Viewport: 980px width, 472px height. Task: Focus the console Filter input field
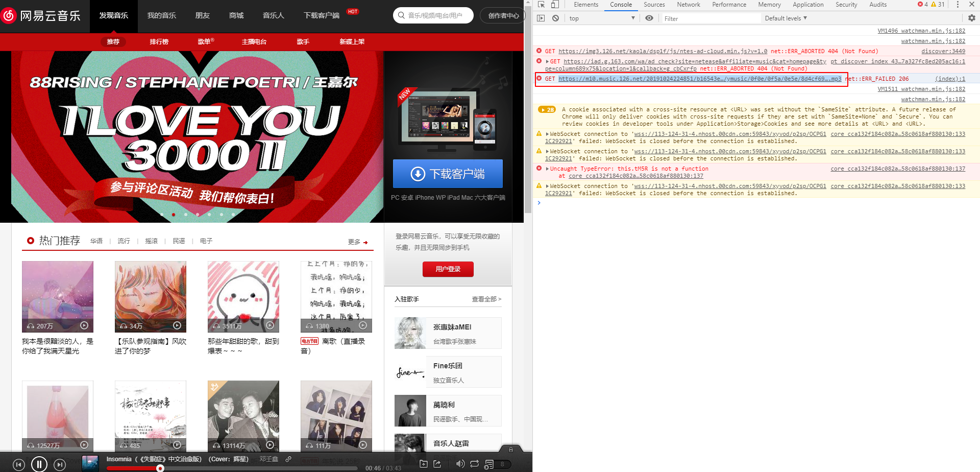point(712,18)
